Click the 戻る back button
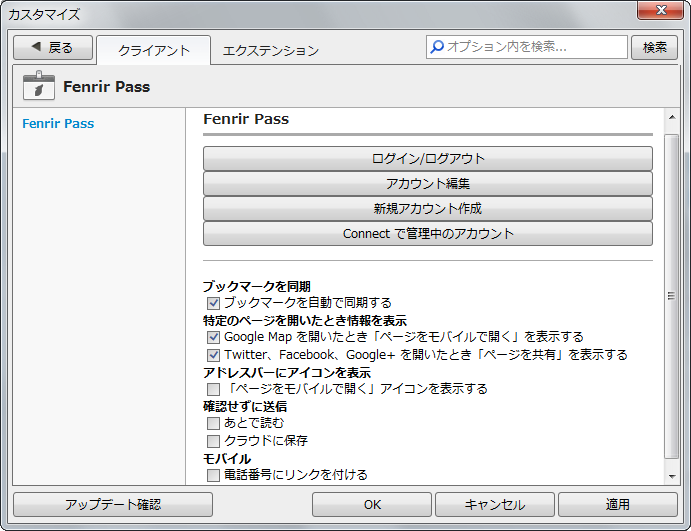691x531 pixels. 53,47
